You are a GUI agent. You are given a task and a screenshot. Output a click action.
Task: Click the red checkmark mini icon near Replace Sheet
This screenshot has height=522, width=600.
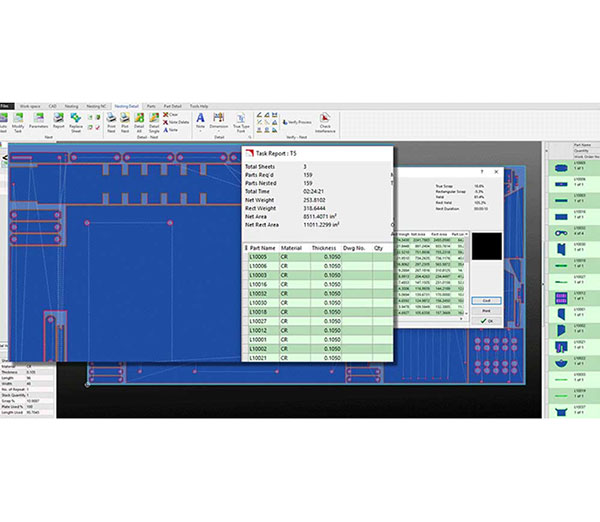[x=98, y=127]
